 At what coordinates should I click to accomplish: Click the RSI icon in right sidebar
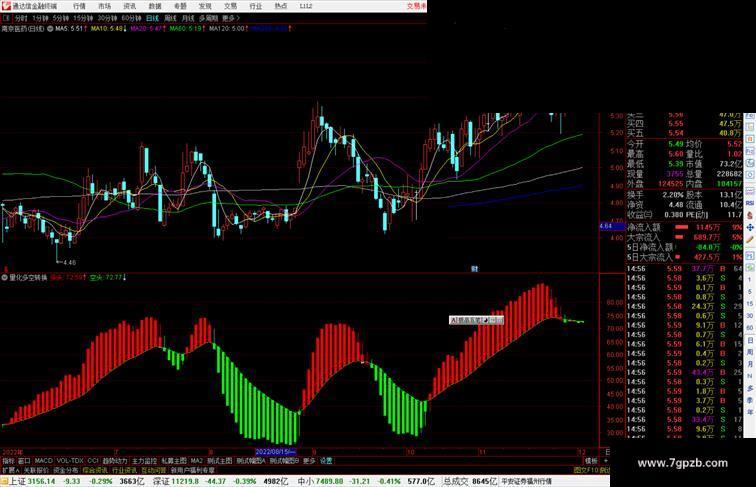click(750, 203)
